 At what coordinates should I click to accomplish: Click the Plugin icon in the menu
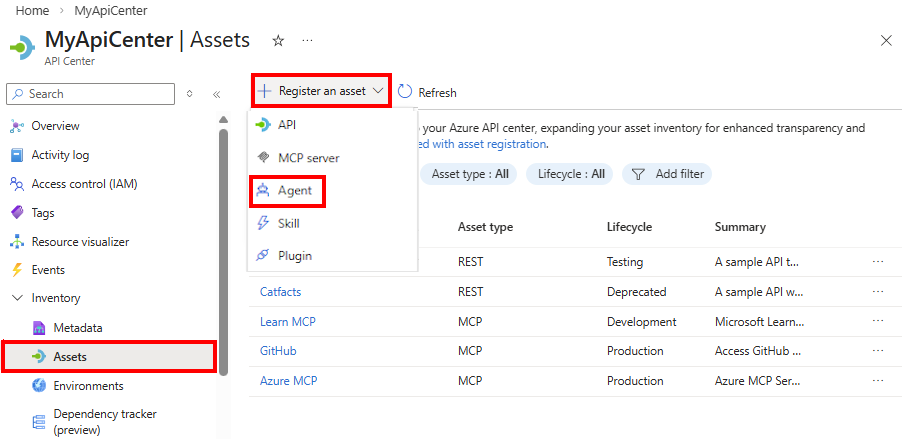263,255
